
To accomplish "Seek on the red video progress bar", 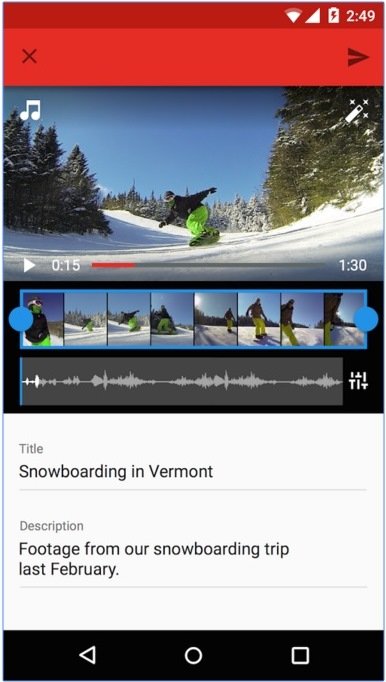I will 208,264.
